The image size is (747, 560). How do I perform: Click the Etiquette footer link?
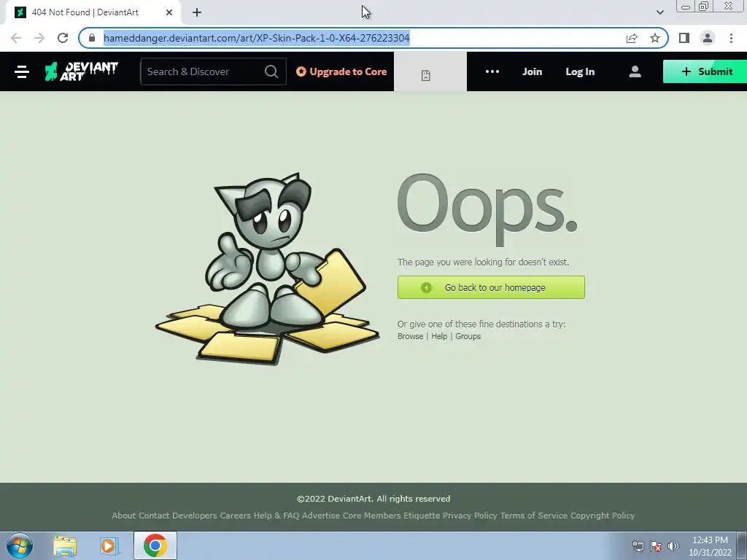[422, 516]
